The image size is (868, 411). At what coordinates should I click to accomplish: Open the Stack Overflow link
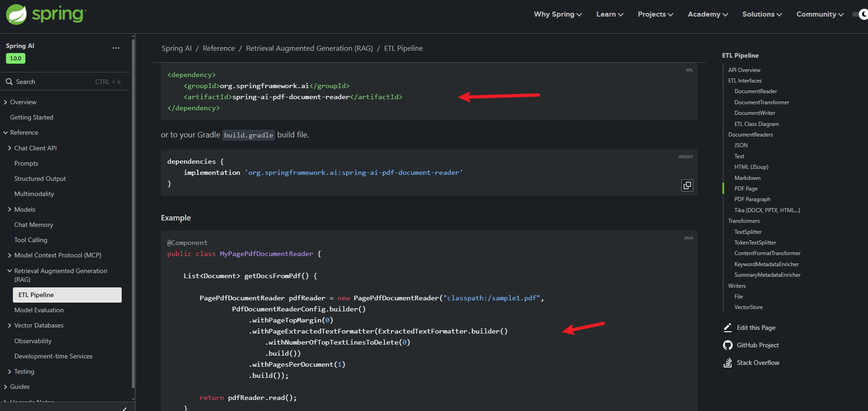pos(758,363)
